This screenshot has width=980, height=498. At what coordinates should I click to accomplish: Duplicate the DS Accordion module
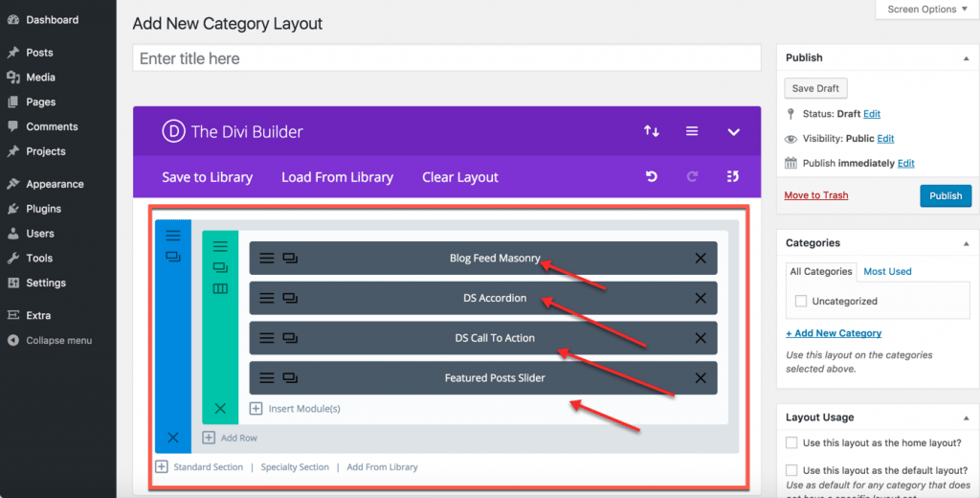(289, 298)
